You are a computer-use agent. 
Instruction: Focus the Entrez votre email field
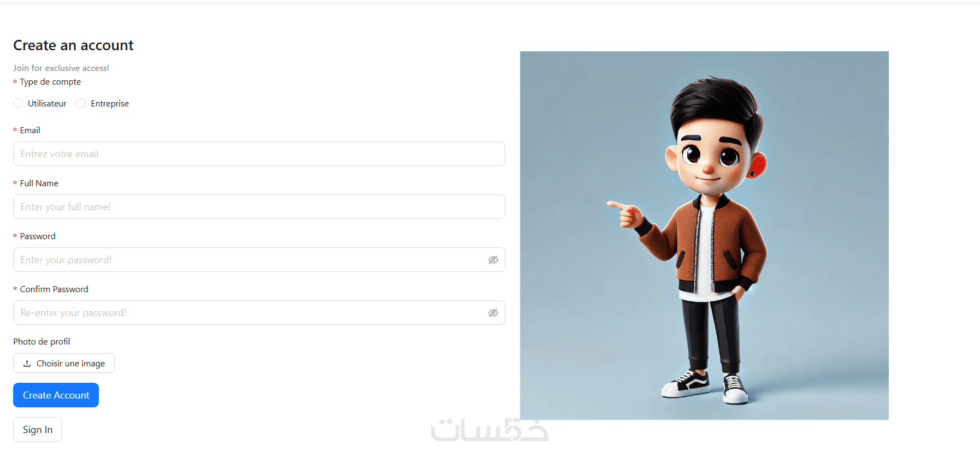coord(259,154)
